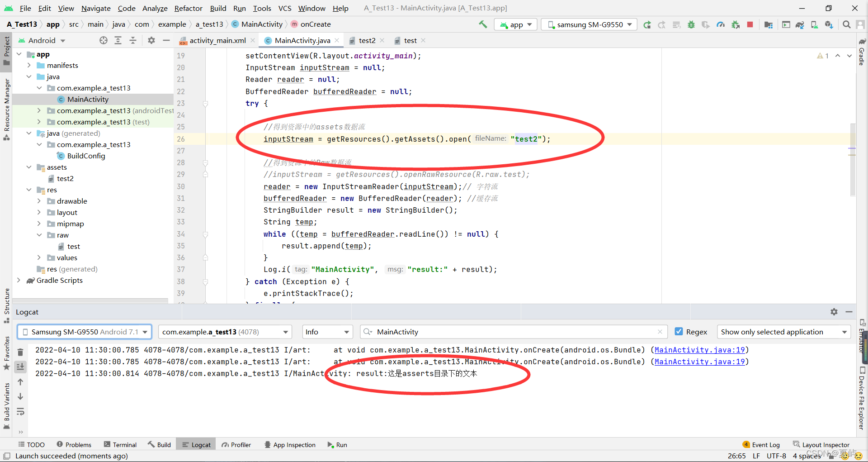Select test2 file in assets

pyautogui.click(x=65, y=178)
